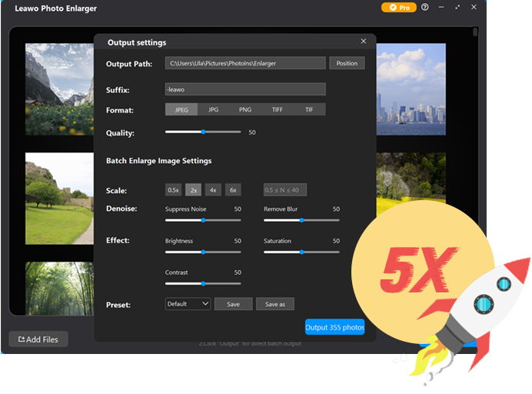This screenshot has width=532, height=394.
Task: Click the Suffix field containing -leawo
Action: pyautogui.click(x=245, y=89)
